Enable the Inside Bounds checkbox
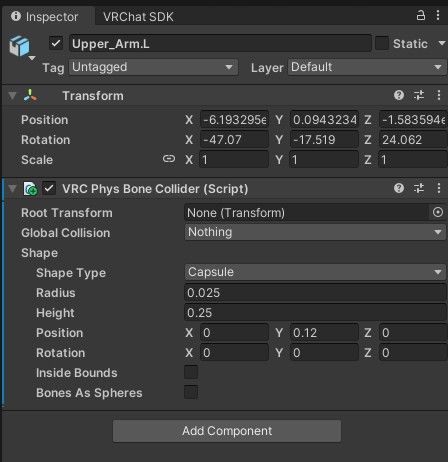Screen dimensions: 448x462 click(191, 372)
